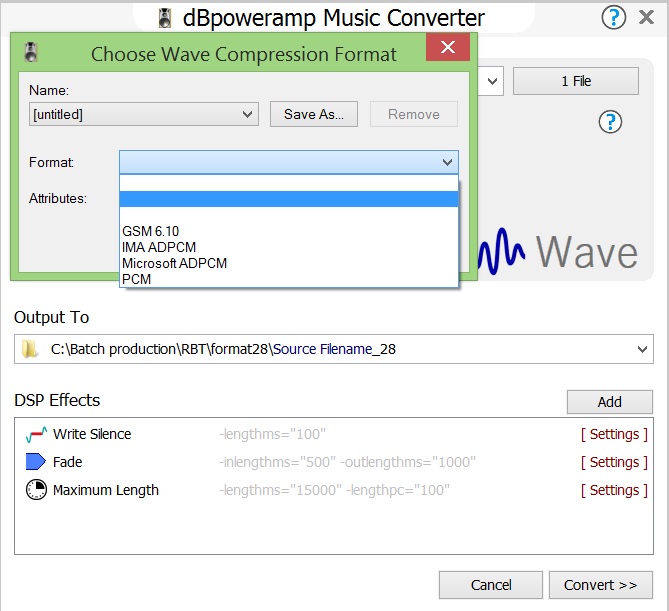
Task: Close the Wave Compression Format dialog
Action: tap(447, 48)
